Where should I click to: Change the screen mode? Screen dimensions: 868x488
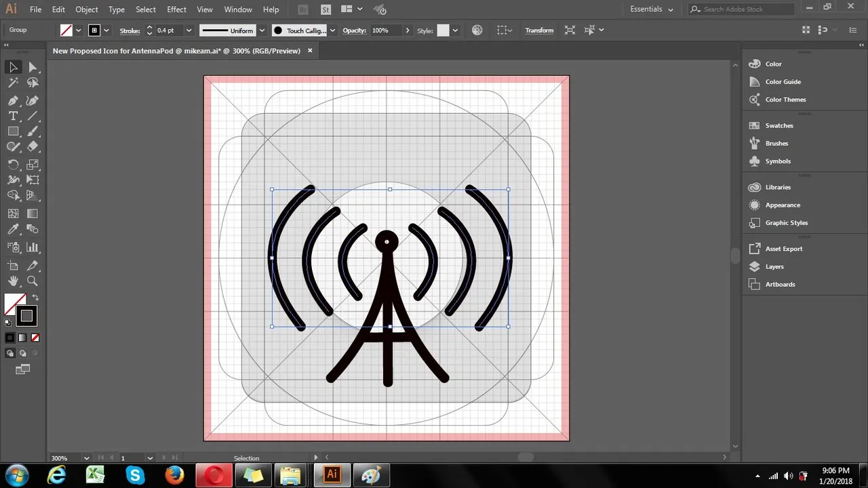pyautogui.click(x=23, y=369)
